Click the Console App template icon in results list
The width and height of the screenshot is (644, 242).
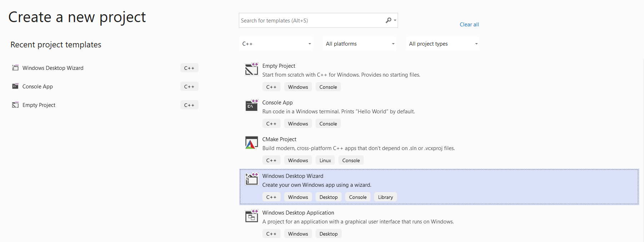point(252,106)
